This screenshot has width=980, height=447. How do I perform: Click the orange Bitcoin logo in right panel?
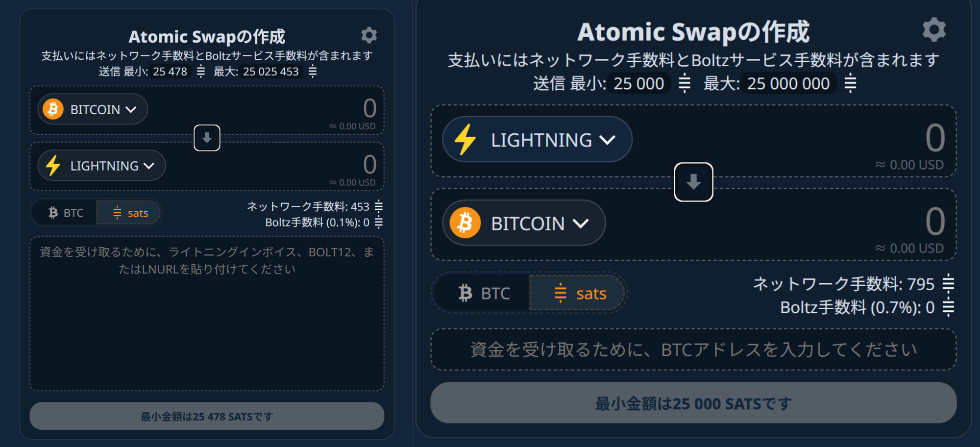pos(465,223)
